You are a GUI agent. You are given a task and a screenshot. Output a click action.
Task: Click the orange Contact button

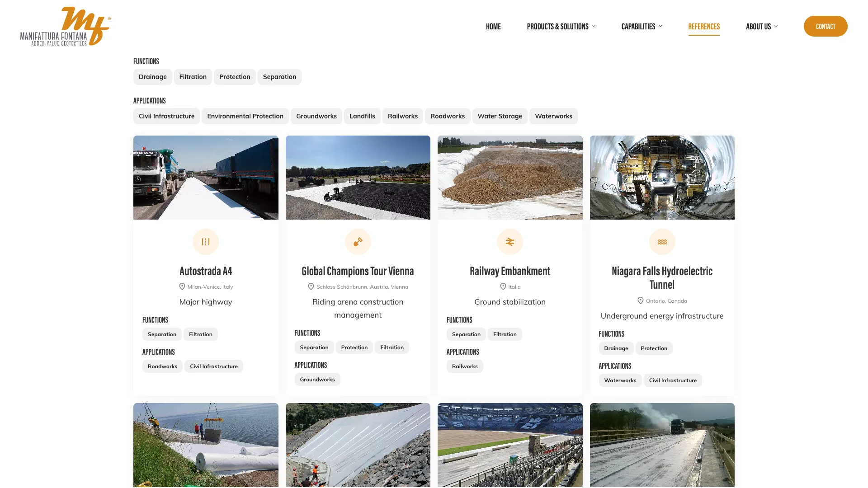coord(826,26)
